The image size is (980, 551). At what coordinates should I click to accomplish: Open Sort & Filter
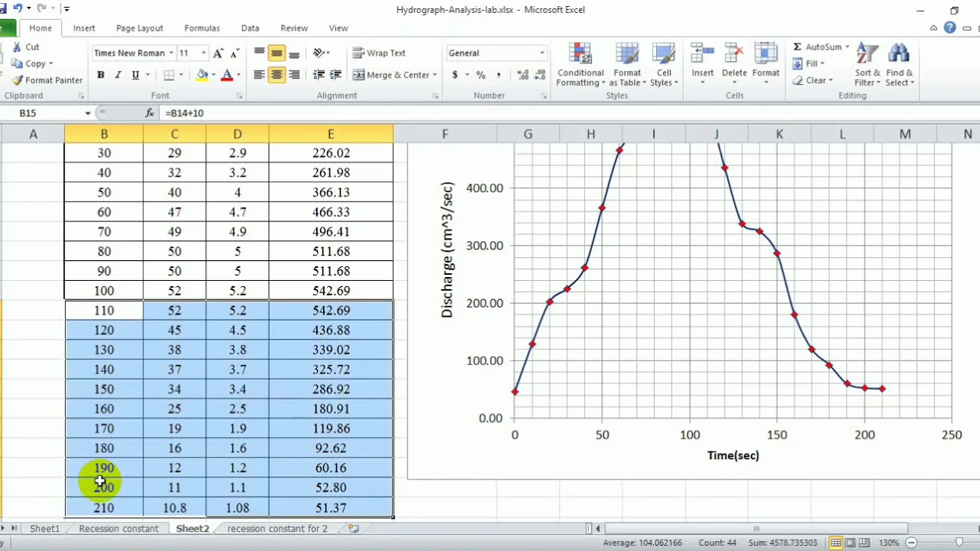pyautogui.click(x=867, y=65)
